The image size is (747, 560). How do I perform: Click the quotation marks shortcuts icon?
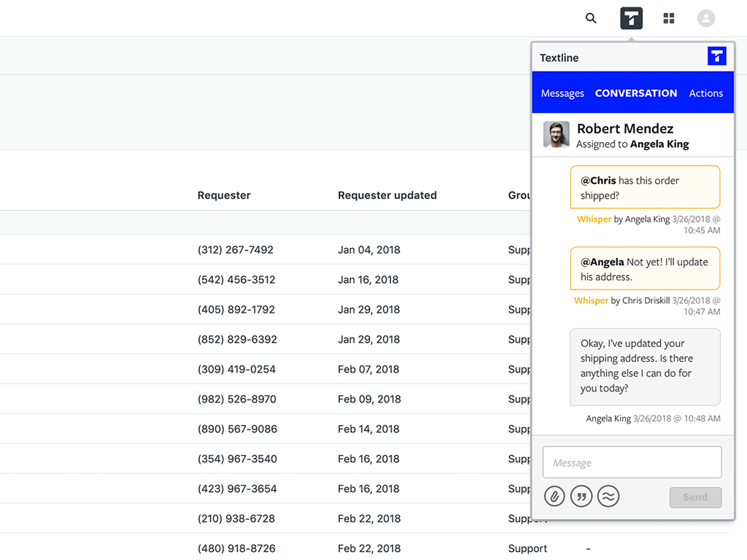pyautogui.click(x=581, y=496)
